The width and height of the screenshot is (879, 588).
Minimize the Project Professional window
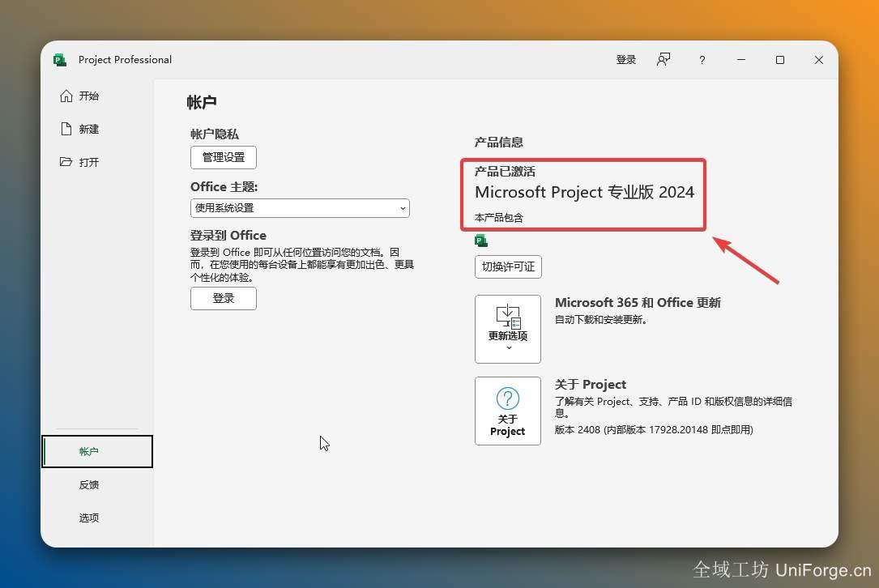[741, 60]
